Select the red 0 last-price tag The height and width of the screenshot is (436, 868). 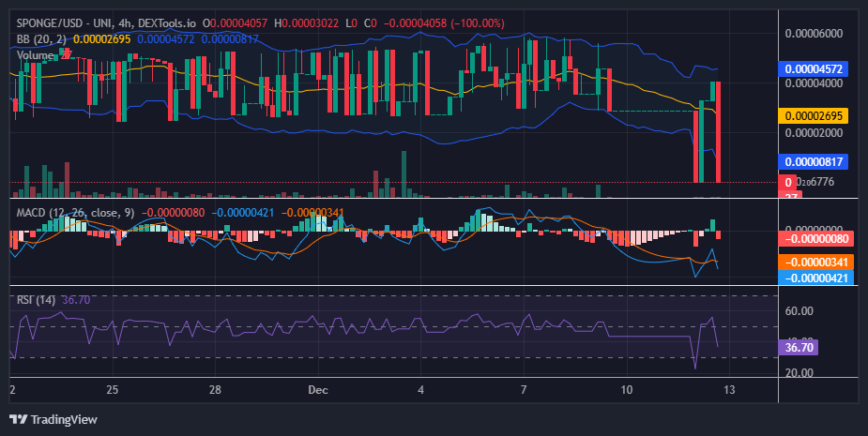[x=787, y=182]
